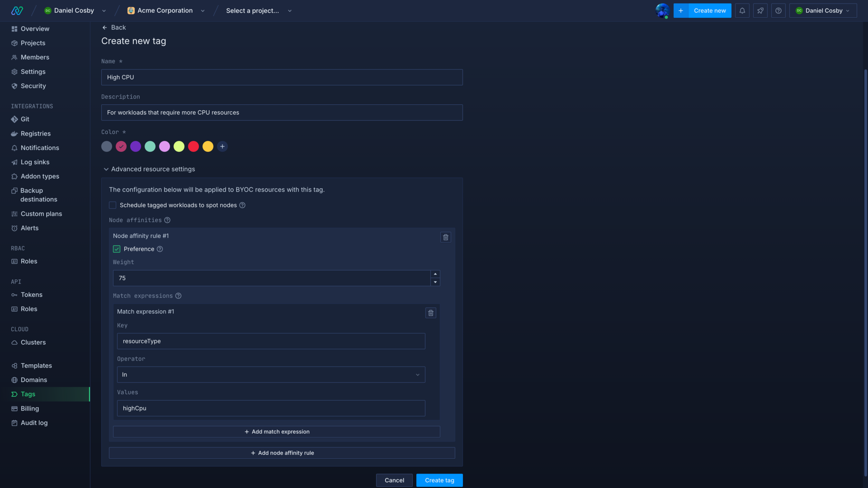
Task: Open Daniel Cosby account menu at top right
Action: click(823, 10)
